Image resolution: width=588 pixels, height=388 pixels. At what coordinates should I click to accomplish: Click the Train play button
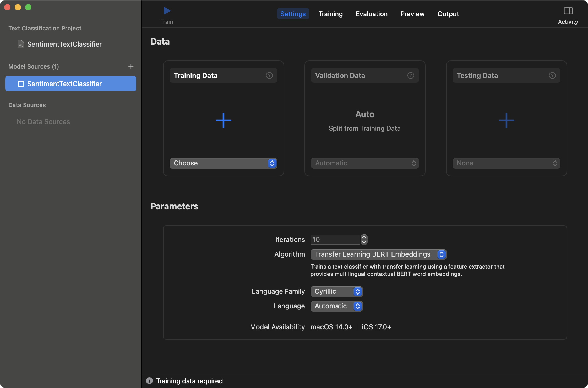pyautogui.click(x=167, y=11)
